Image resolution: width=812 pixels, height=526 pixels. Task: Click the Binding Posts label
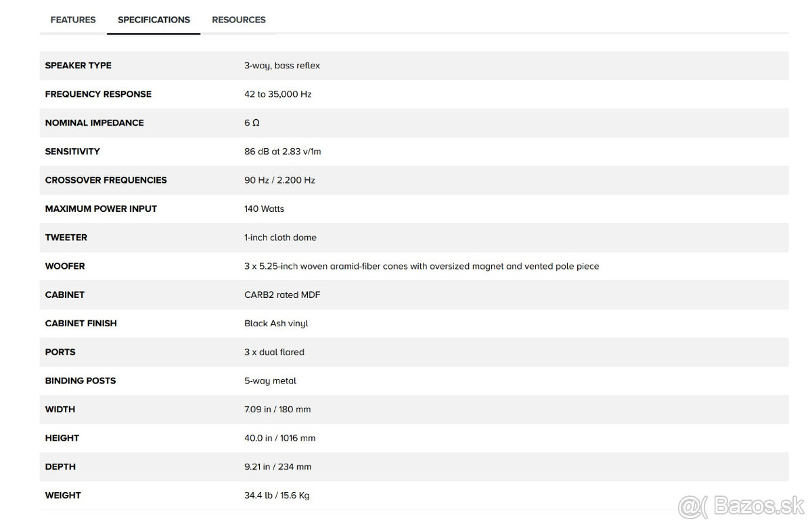click(x=80, y=380)
